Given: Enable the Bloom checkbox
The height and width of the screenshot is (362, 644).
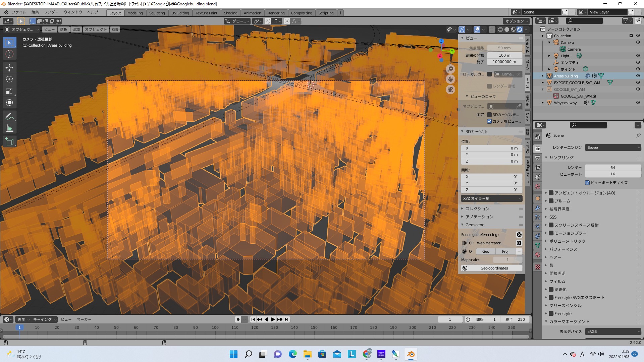Looking at the screenshot, I should 551,201.
